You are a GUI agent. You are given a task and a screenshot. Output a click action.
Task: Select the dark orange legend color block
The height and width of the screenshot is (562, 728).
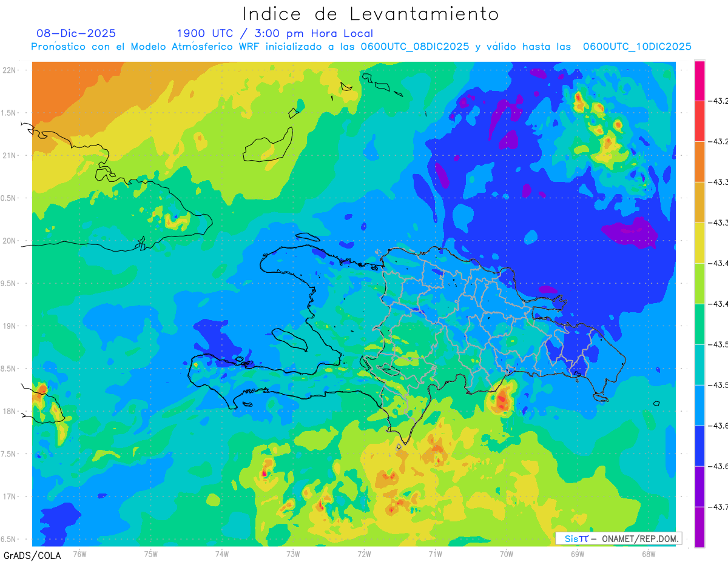pyautogui.click(x=699, y=162)
